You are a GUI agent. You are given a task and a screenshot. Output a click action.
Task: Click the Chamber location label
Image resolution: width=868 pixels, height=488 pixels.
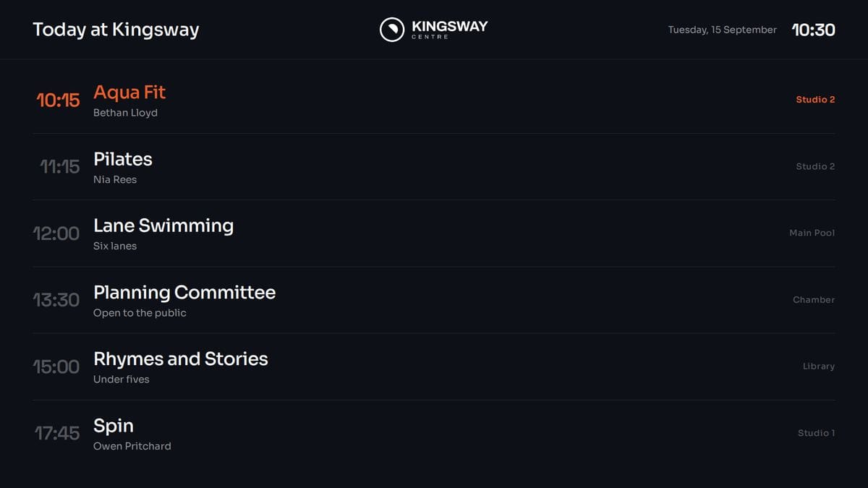(814, 299)
